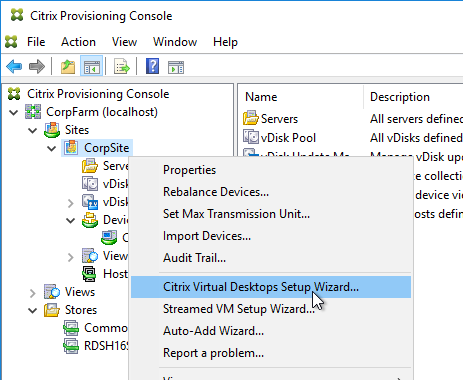Select the CorpFarm (localhost) tree label
This screenshot has width=463, height=380.
tap(102, 112)
